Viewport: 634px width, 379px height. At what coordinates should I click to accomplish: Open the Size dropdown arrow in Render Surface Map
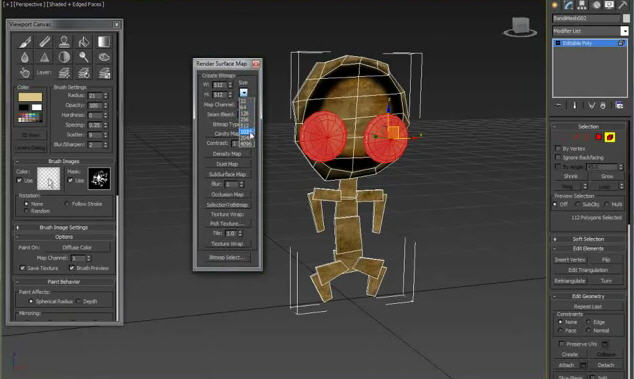(243, 93)
